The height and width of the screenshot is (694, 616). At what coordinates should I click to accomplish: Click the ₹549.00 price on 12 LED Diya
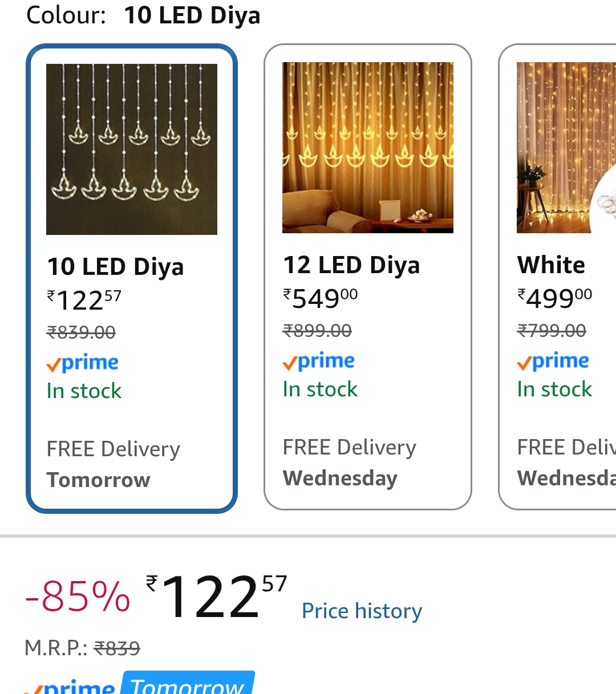(321, 298)
